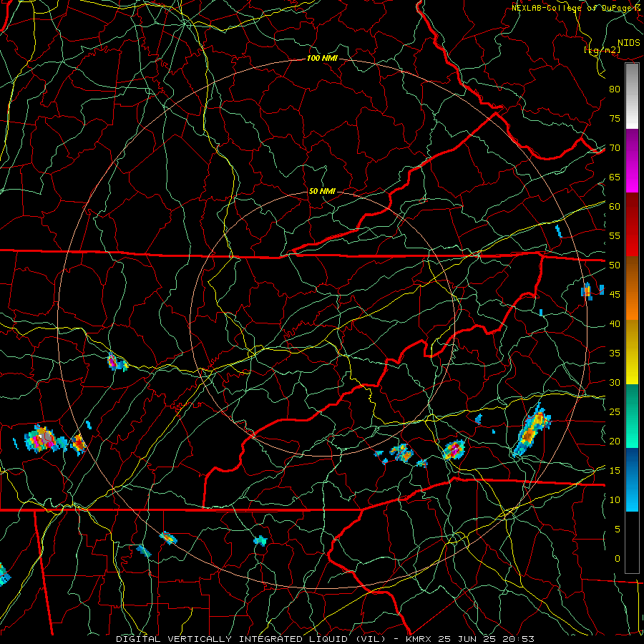Screen dimensions: 644x644
Task: Click the "70" value on the VIL scale
Action: point(615,148)
